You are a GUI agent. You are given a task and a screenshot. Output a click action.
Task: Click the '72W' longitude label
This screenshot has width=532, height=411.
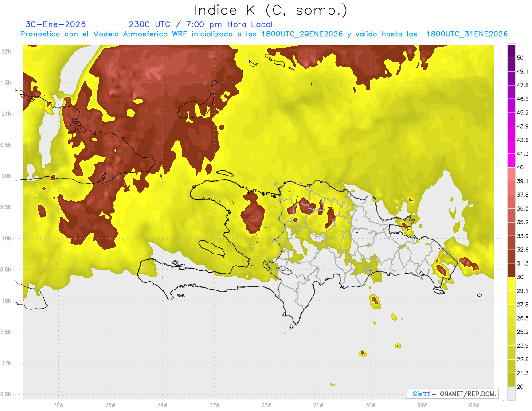[x=266, y=405]
